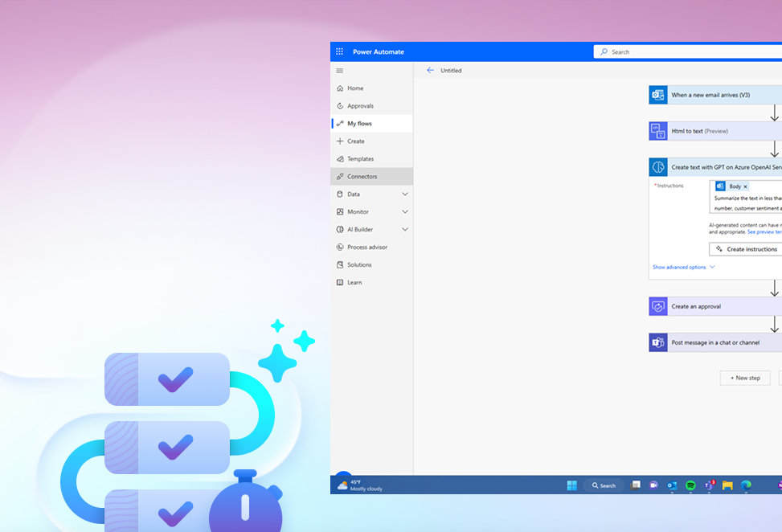Open Learn in the navigation
782x532 pixels.
pos(371,282)
